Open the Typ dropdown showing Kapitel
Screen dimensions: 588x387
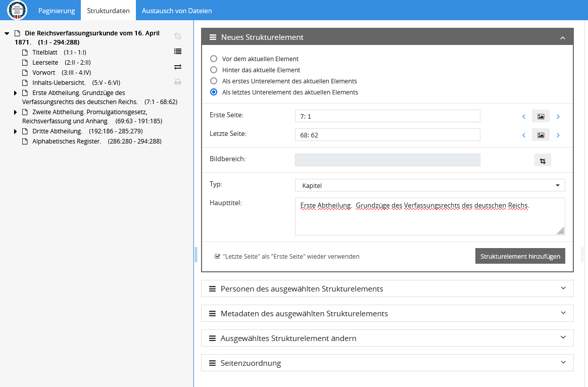point(430,185)
